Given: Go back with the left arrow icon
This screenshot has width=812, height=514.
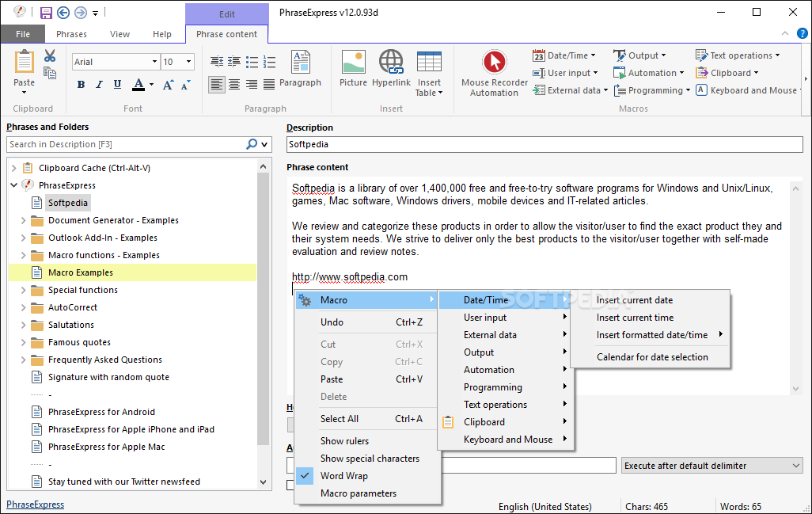Looking at the screenshot, I should [63, 13].
